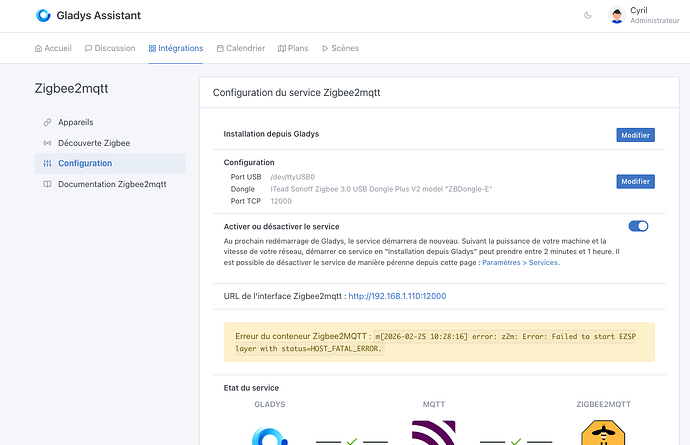Disable the Zigbee2mqtt service toggle

click(x=638, y=226)
